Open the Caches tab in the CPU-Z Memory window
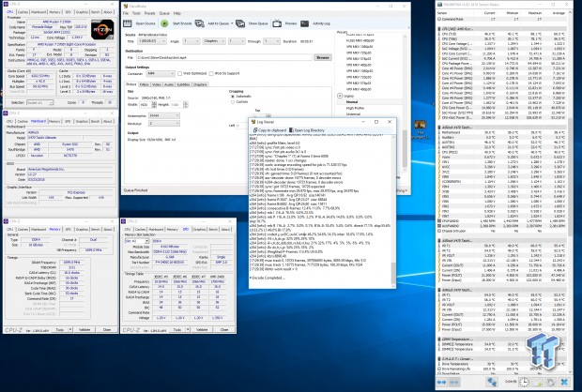Viewport: 582px width, 392px height. [23, 229]
